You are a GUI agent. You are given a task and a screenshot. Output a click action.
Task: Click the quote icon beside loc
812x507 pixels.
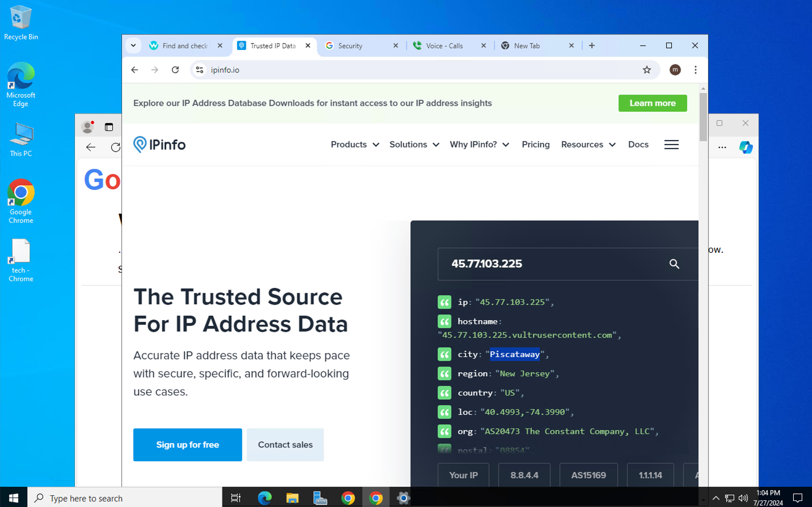(444, 412)
